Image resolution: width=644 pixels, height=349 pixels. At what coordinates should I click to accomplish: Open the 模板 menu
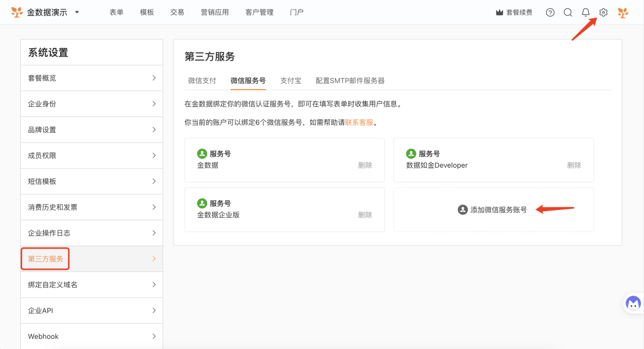[x=147, y=12]
